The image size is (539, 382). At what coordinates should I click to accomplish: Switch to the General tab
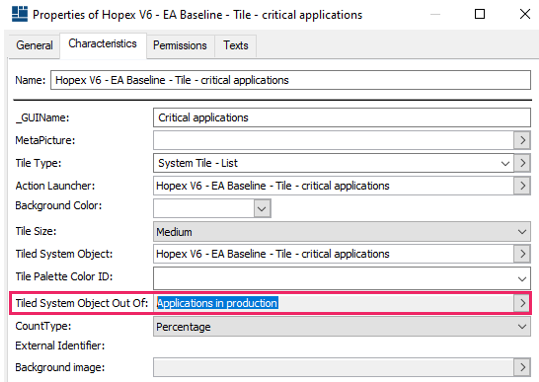tap(34, 45)
